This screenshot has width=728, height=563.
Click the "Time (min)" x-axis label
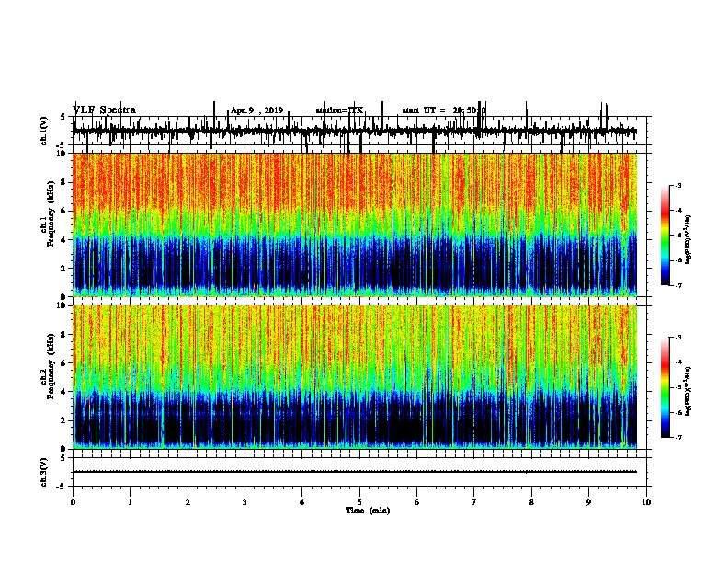[x=368, y=511]
